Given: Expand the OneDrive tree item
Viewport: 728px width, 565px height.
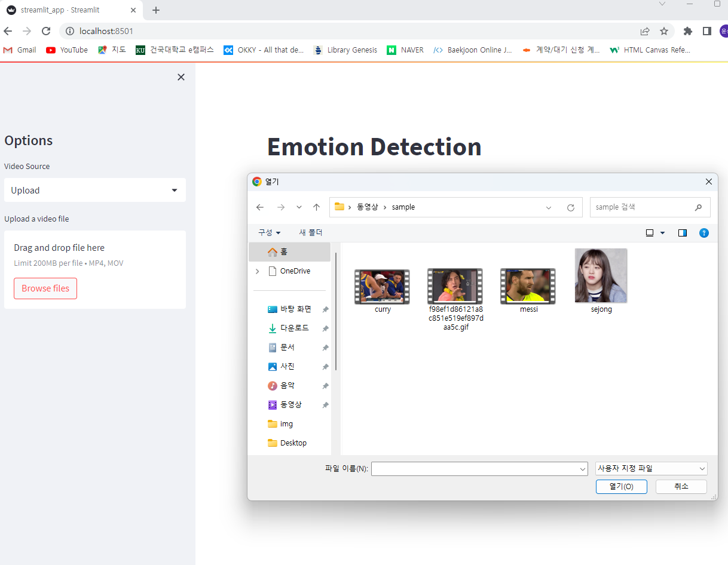Looking at the screenshot, I should [x=257, y=271].
